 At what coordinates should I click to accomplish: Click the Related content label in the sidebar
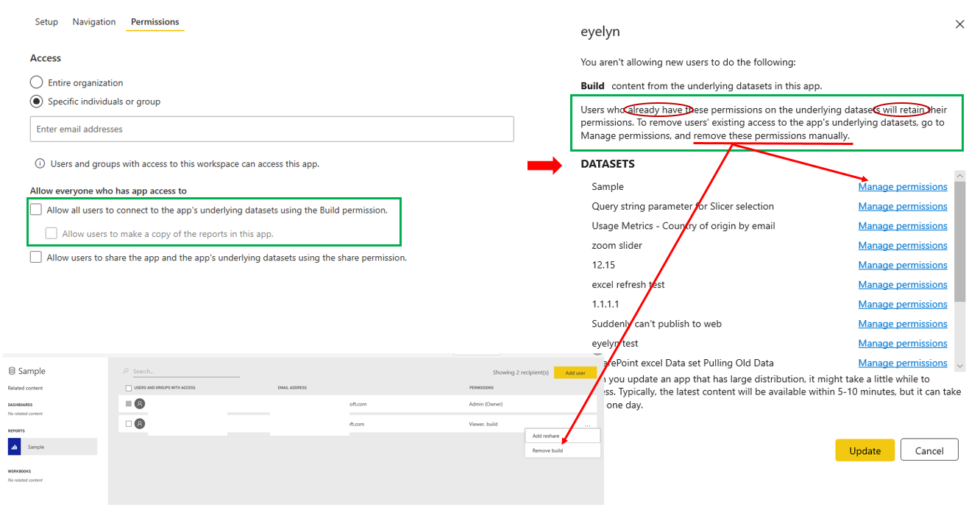[x=25, y=388]
